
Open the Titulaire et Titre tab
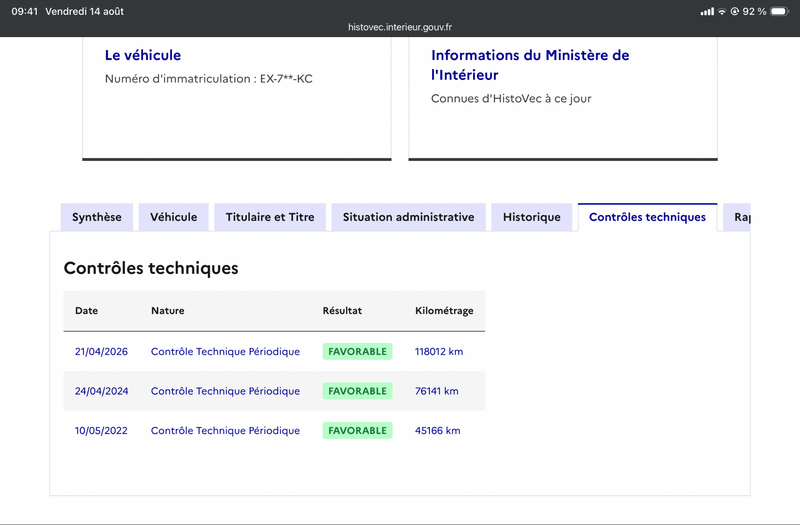click(x=270, y=217)
